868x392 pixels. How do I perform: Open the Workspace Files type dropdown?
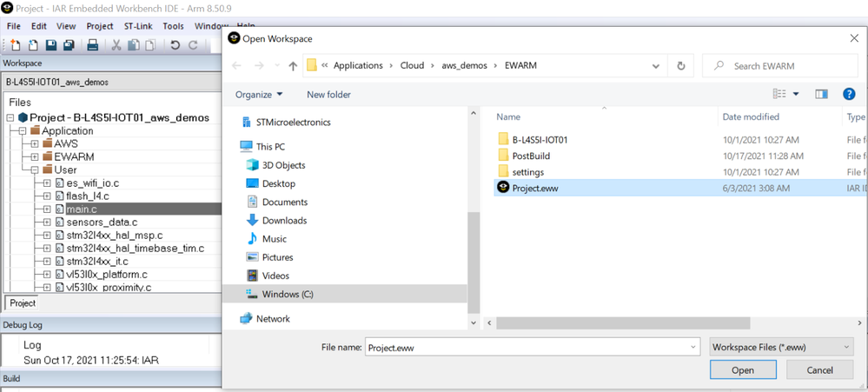coord(782,348)
